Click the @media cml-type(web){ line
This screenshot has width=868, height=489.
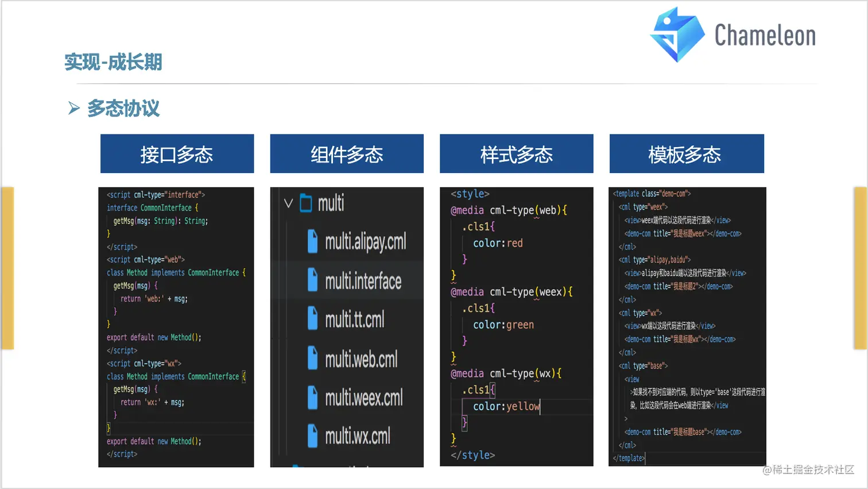[x=509, y=210]
